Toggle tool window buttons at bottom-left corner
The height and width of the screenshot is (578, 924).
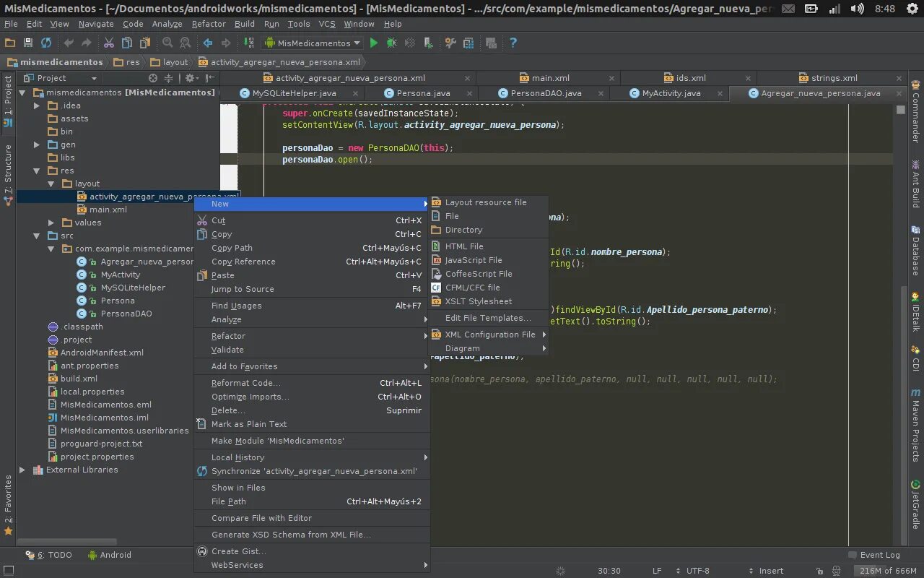coord(7,571)
